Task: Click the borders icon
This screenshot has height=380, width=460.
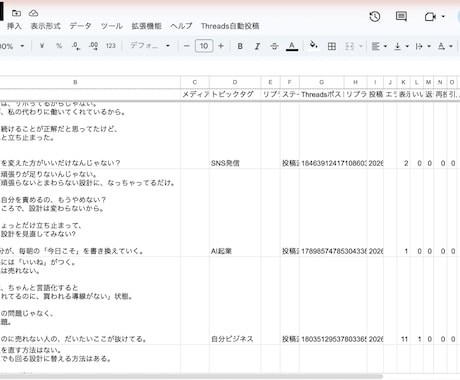Action: pyautogui.click(x=332, y=46)
